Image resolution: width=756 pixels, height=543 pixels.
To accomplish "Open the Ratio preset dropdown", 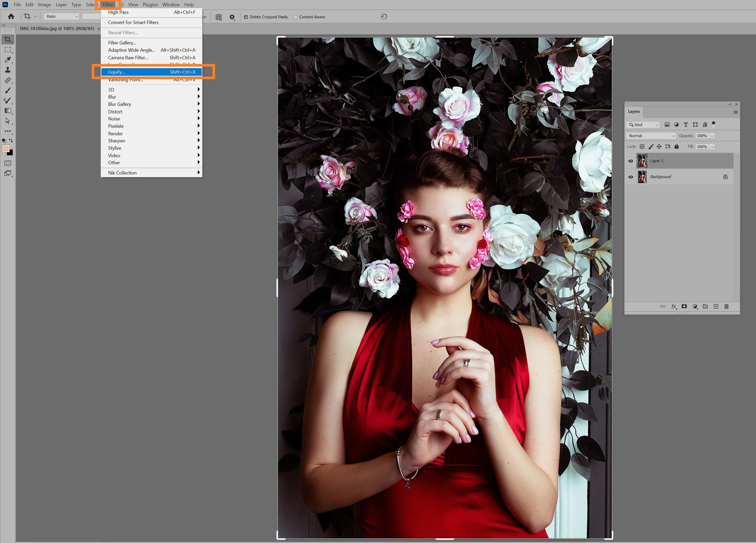I will [x=61, y=16].
